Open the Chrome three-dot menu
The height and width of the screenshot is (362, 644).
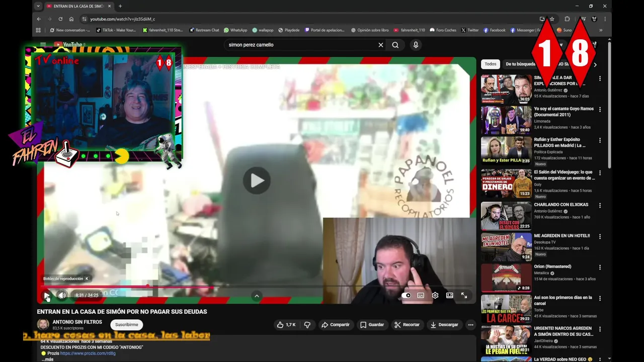click(605, 19)
